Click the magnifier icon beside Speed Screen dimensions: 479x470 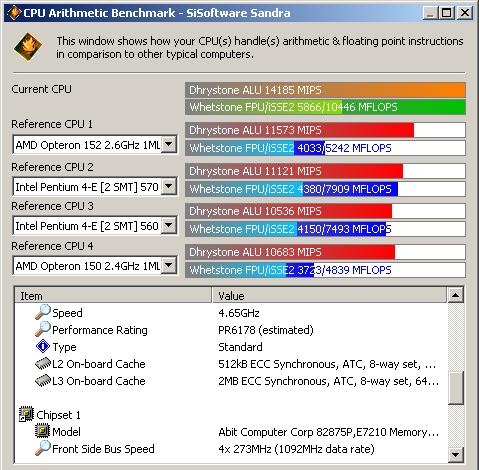coord(43,312)
